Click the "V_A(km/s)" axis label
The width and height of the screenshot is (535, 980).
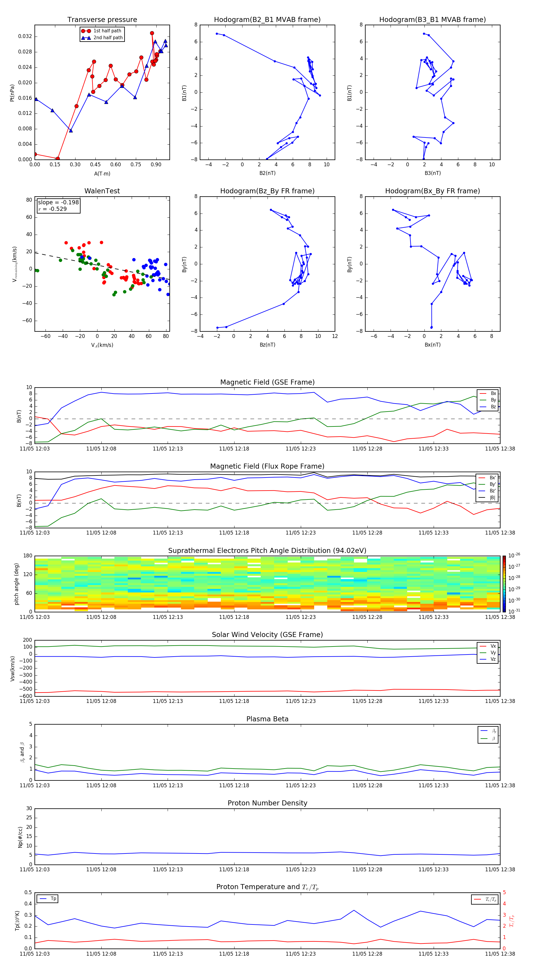pyautogui.click(x=102, y=345)
